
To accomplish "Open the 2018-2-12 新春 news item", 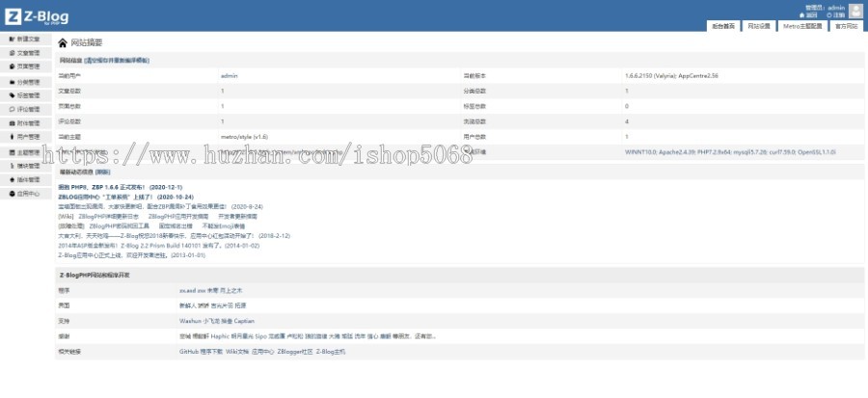I will pyautogui.click(x=174, y=235).
